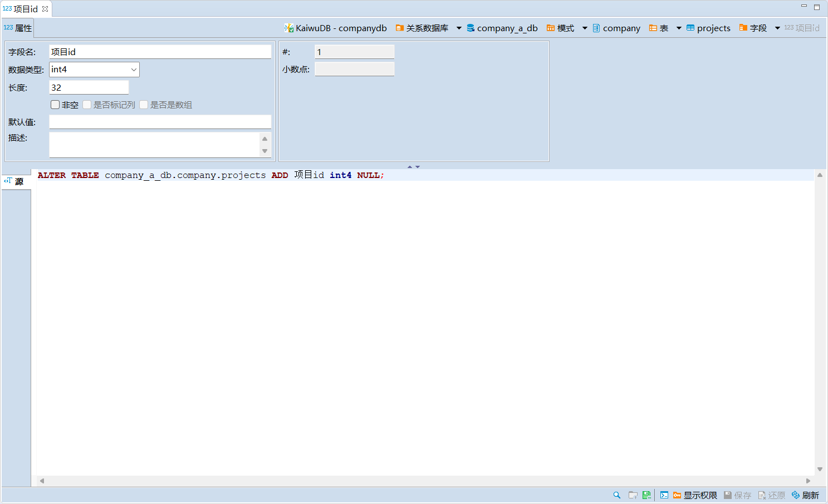
Task: Click the projects table breadcrumb
Action: [x=708, y=28]
